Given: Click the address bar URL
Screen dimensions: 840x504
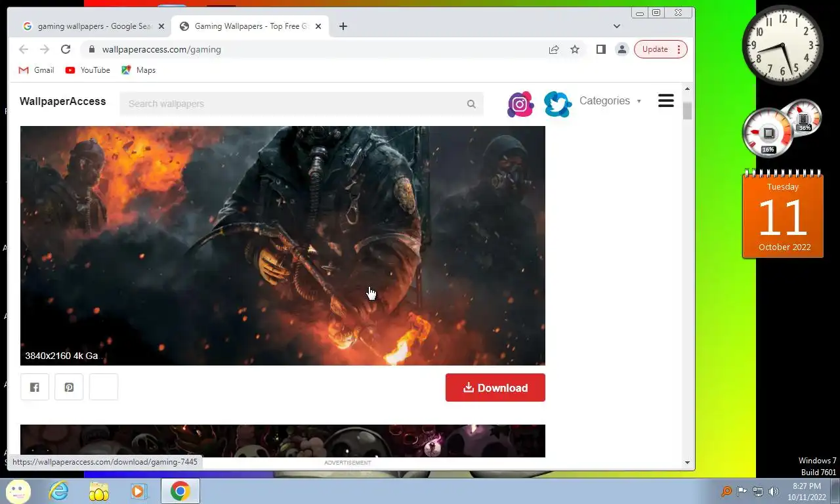Looking at the screenshot, I should pyautogui.click(x=161, y=49).
